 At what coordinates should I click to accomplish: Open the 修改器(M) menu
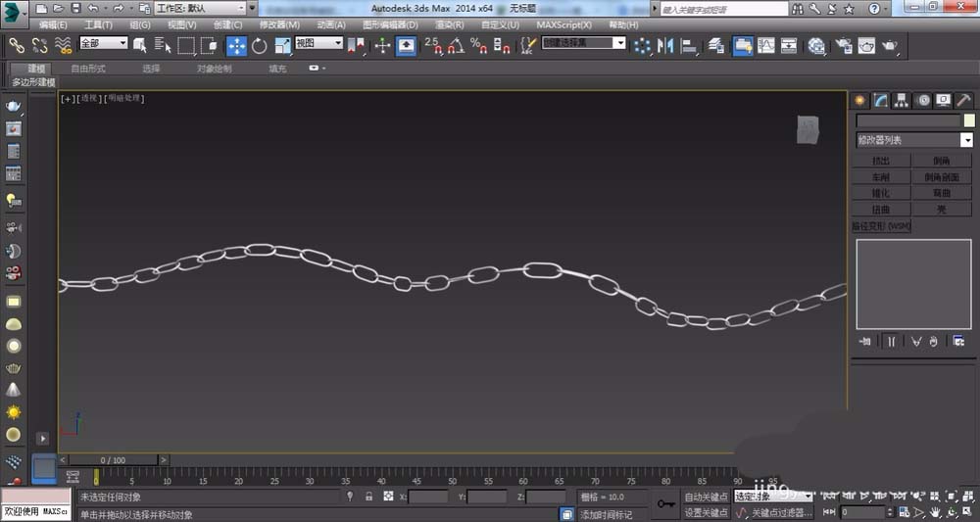point(279,25)
